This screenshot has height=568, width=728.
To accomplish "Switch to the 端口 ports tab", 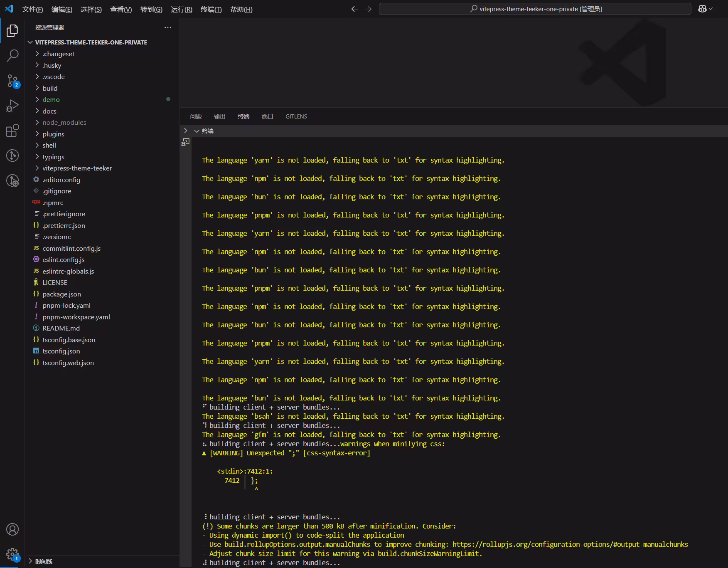I will [x=268, y=116].
